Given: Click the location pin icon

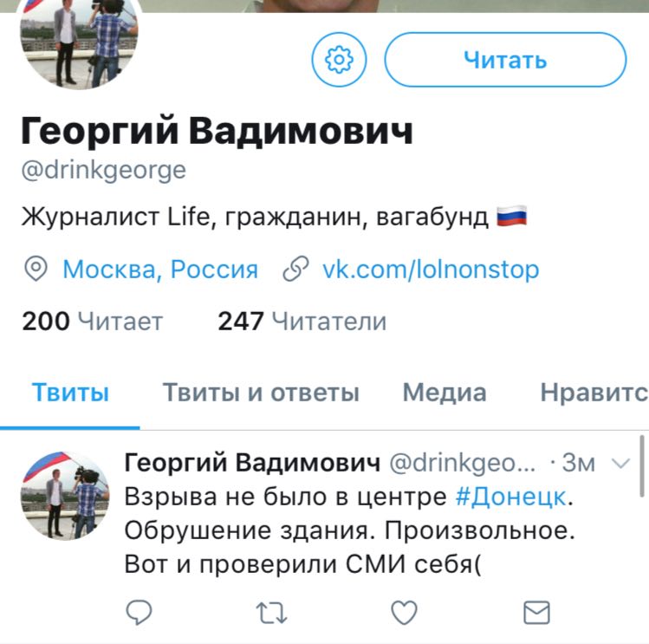Looking at the screenshot, I should (36, 269).
